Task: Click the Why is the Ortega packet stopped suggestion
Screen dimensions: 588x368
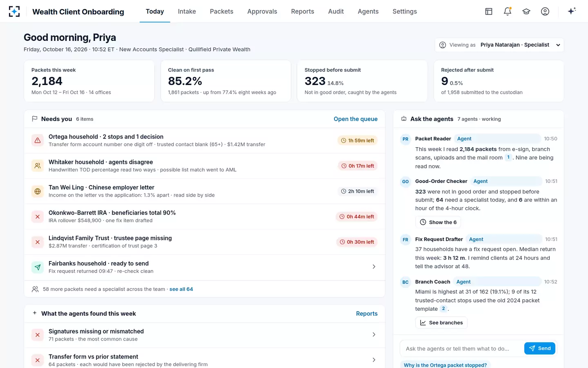Action: tap(445, 365)
